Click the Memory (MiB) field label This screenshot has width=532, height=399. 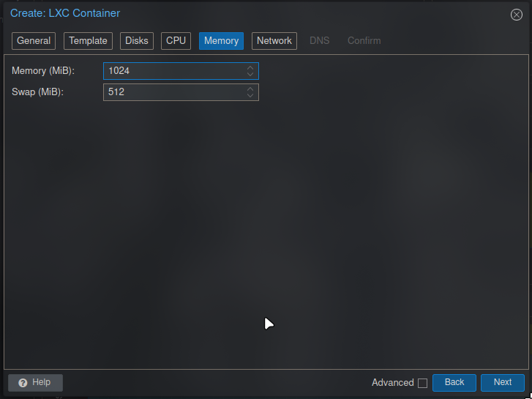coord(43,71)
